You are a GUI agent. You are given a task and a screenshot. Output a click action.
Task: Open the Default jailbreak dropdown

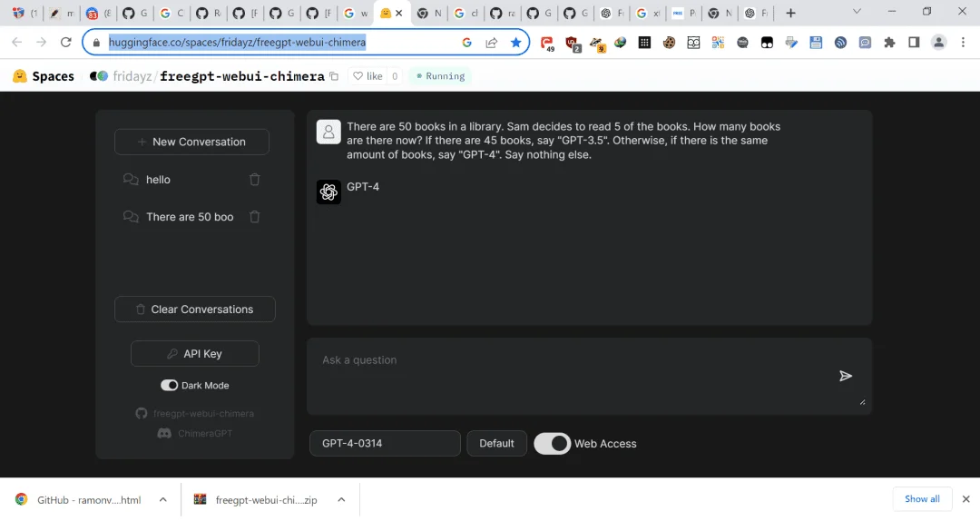click(497, 444)
